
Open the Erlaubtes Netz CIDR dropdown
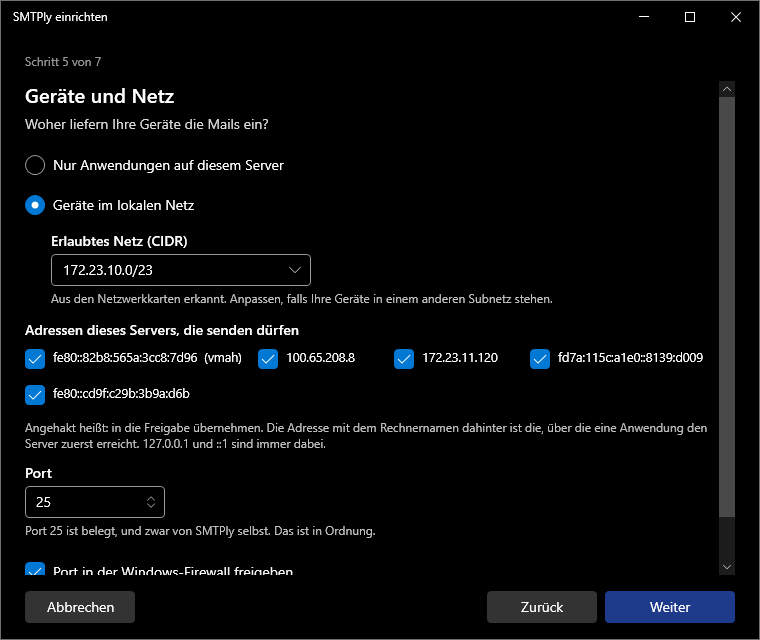(x=181, y=270)
